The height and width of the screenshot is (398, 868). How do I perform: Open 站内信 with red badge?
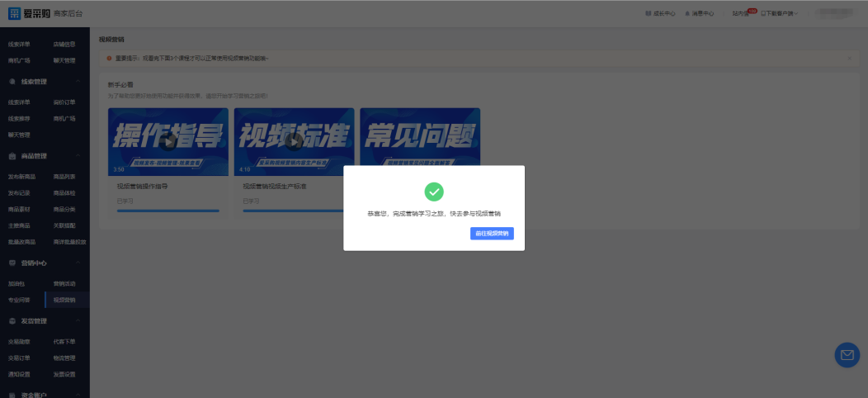740,13
